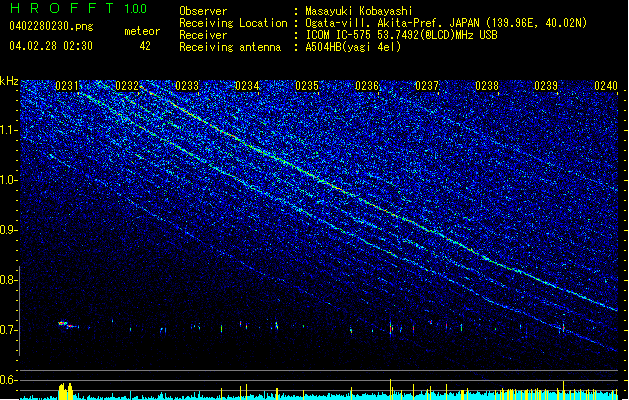629x400 pixels.
Task: Click the Receiver label
Action: coord(203,35)
